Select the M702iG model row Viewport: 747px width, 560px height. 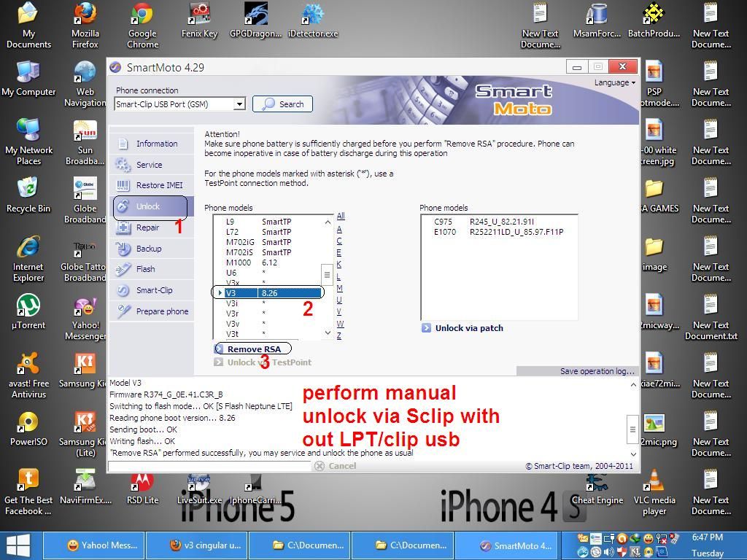coord(268,242)
